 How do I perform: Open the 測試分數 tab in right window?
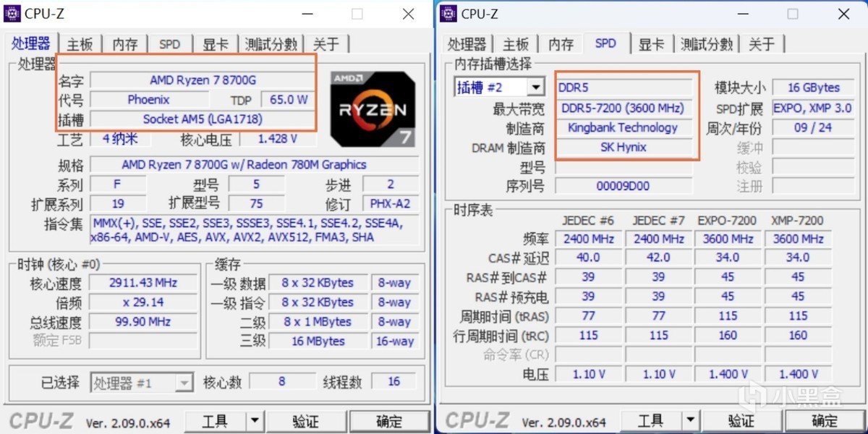tap(707, 44)
